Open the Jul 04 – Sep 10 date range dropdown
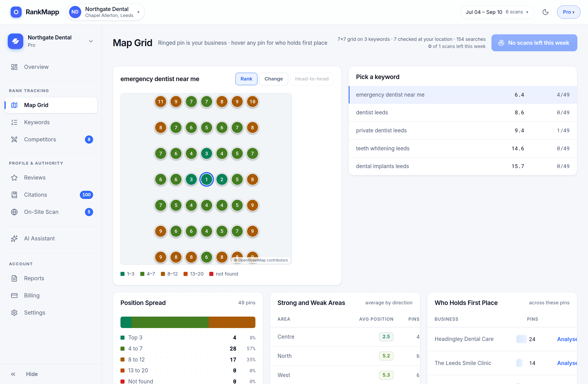This screenshot has height=384, width=588. (x=497, y=12)
